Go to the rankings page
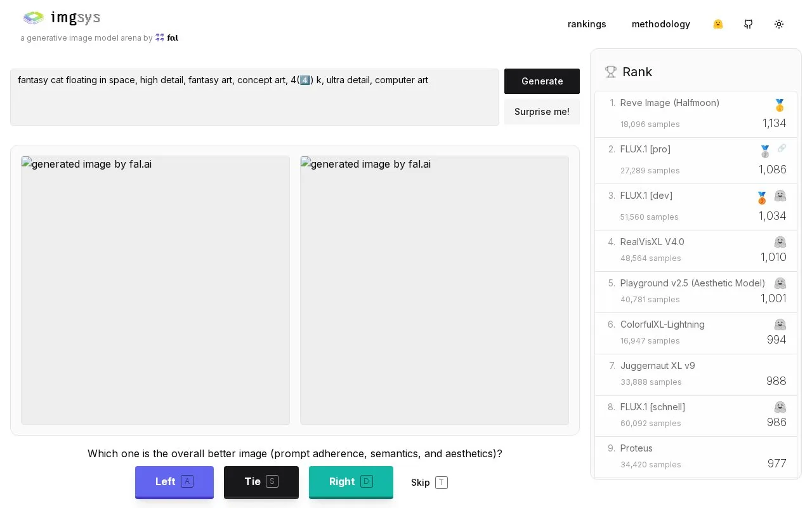This screenshot has width=812, height=508. click(587, 24)
